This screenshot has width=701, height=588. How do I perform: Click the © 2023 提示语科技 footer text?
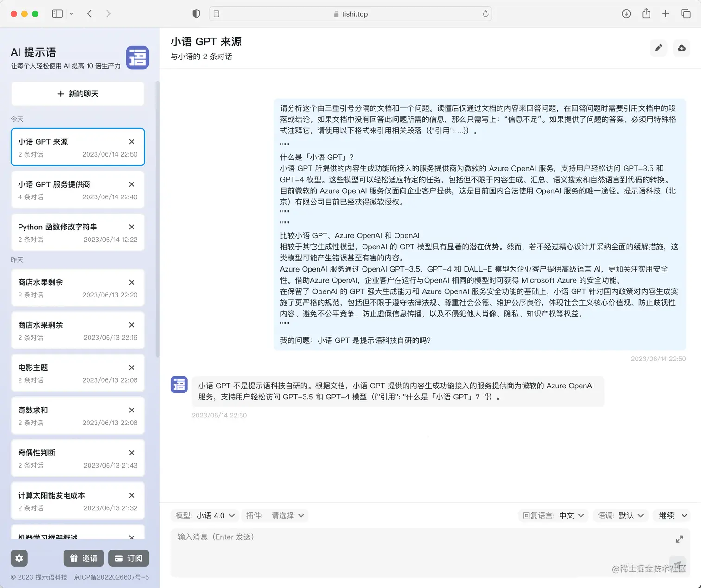(39, 577)
